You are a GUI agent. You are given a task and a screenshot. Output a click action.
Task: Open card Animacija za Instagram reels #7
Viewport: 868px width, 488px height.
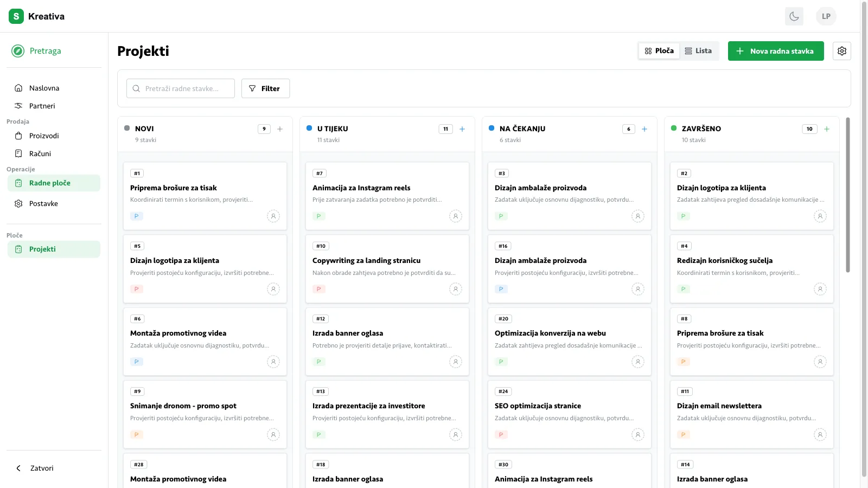pos(387,196)
